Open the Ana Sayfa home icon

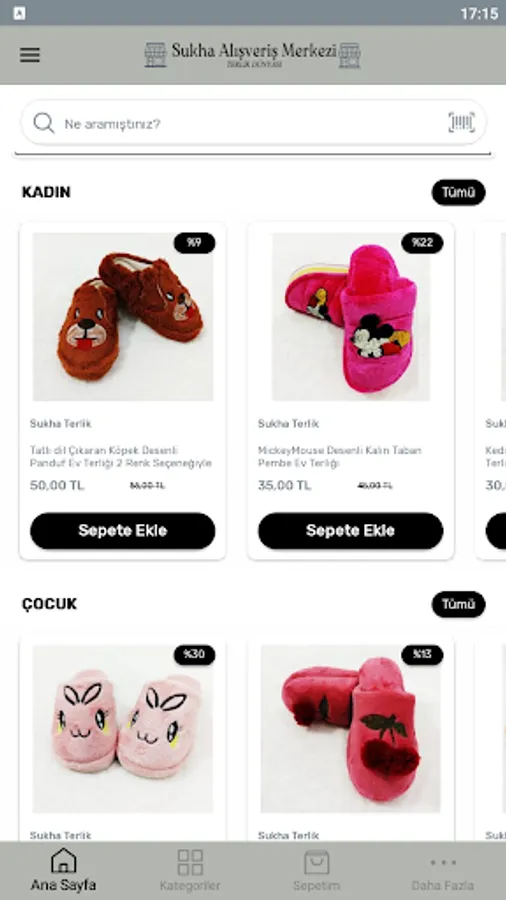coord(64,860)
